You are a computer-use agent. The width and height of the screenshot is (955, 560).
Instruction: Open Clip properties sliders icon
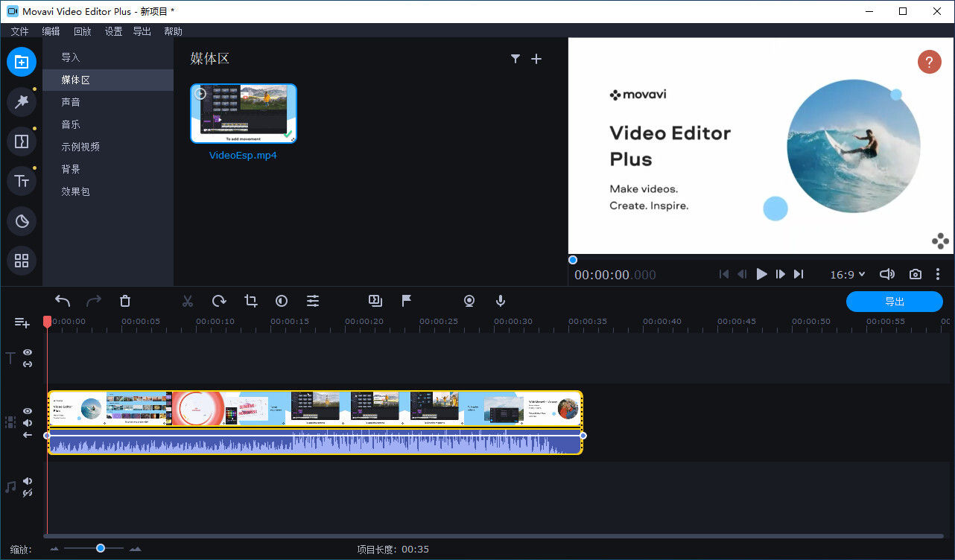click(x=313, y=301)
